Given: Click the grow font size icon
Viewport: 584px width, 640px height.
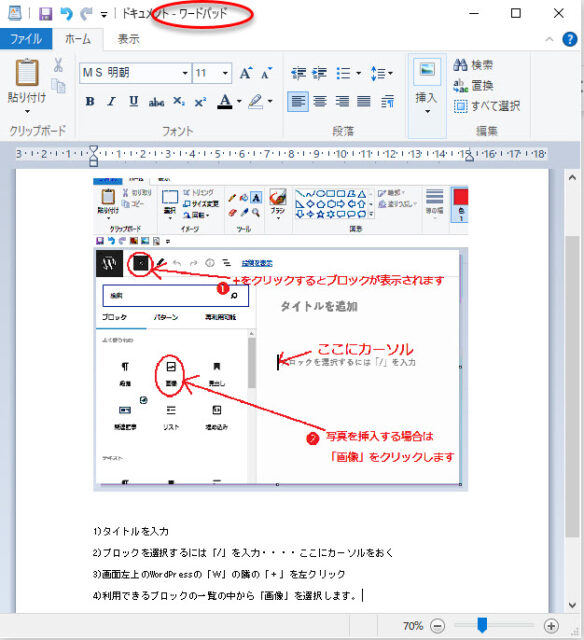Looking at the screenshot, I should pos(246,73).
